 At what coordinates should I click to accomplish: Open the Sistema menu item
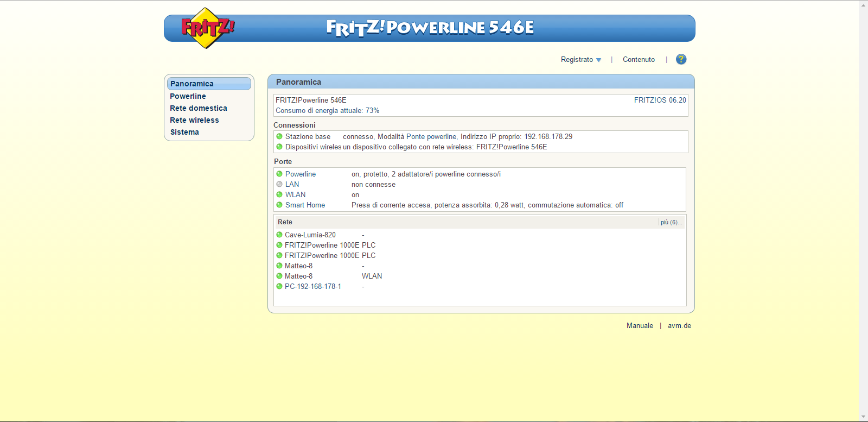coord(184,132)
